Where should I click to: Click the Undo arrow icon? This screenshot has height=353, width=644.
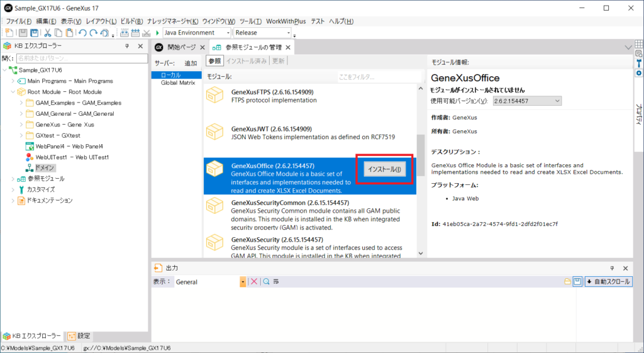pyautogui.click(x=82, y=33)
